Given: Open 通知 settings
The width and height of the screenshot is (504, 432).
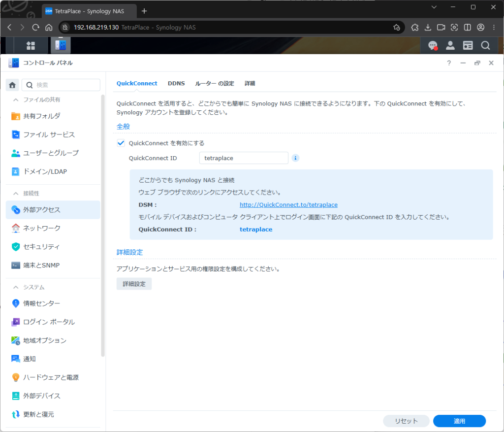Looking at the screenshot, I should pos(53,359).
